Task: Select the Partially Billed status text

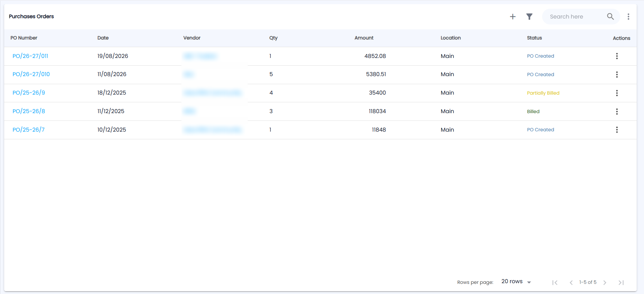Action: click(543, 93)
